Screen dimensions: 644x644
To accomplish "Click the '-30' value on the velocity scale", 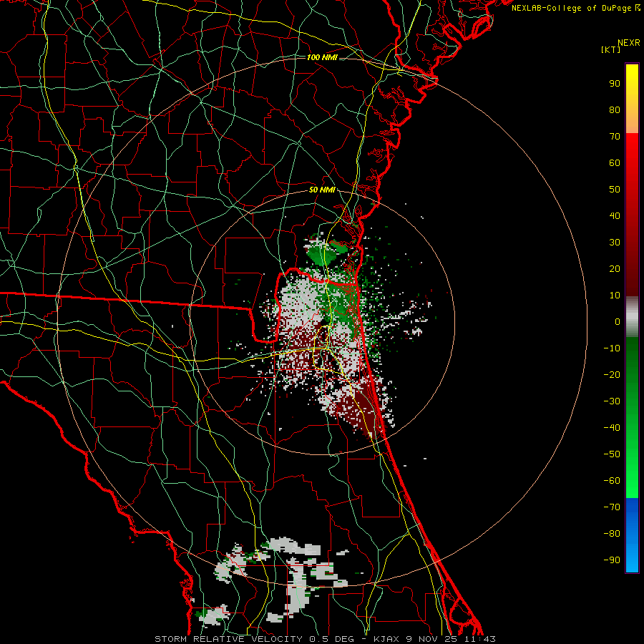I will pyautogui.click(x=612, y=401).
